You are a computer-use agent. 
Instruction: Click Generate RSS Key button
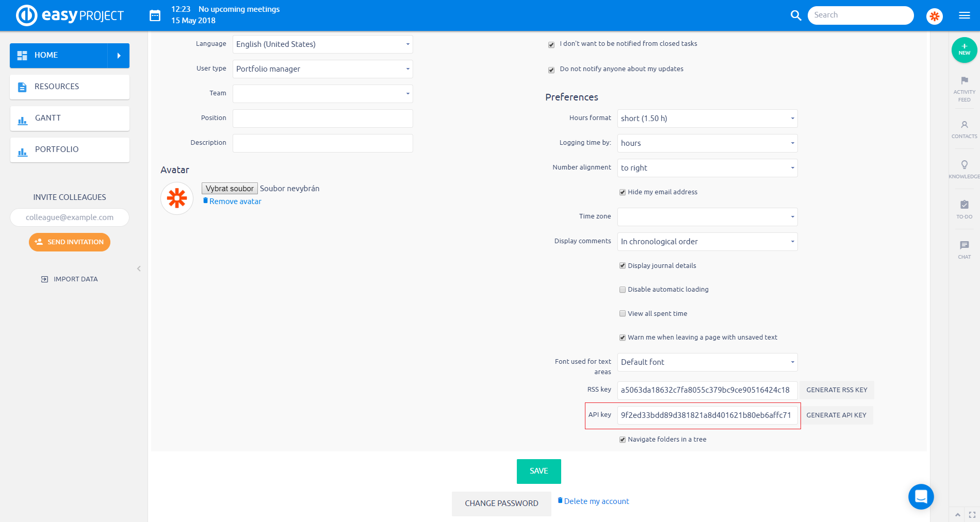[x=837, y=390]
